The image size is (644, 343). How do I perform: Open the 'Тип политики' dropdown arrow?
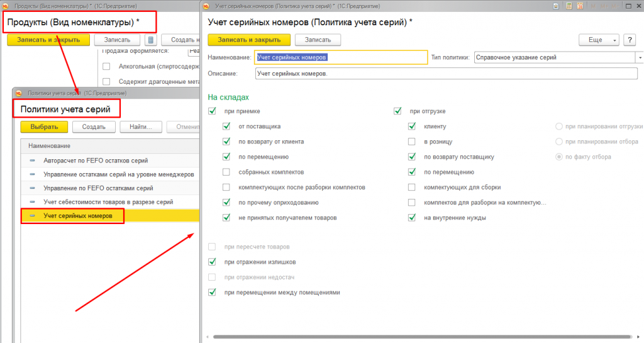tap(640, 57)
